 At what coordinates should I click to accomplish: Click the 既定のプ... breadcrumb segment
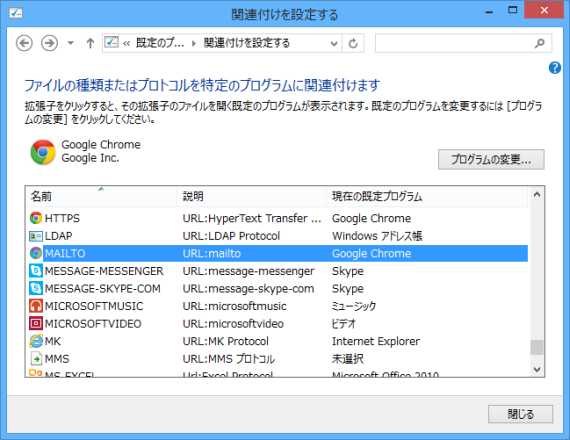pyautogui.click(x=160, y=43)
